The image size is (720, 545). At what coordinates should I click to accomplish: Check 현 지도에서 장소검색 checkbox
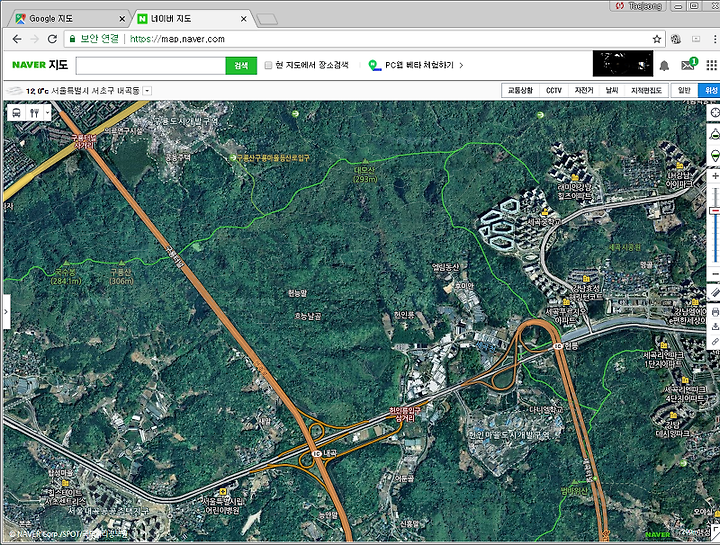268,65
